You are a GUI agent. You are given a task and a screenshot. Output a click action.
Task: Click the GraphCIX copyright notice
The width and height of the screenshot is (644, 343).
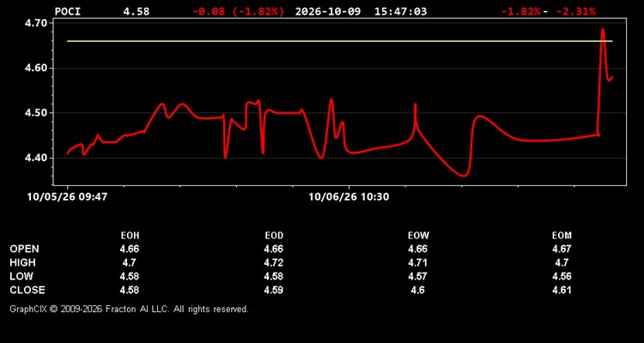click(129, 309)
